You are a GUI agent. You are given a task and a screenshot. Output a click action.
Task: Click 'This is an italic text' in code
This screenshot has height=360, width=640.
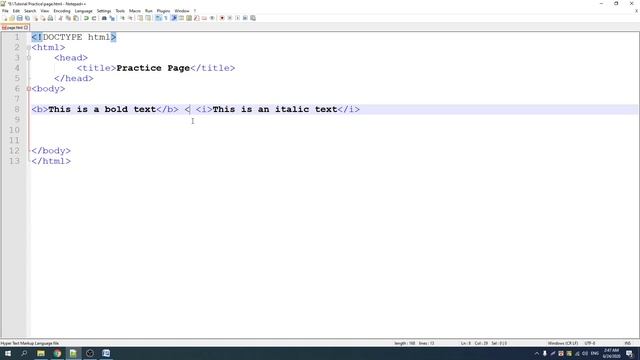coord(275,109)
